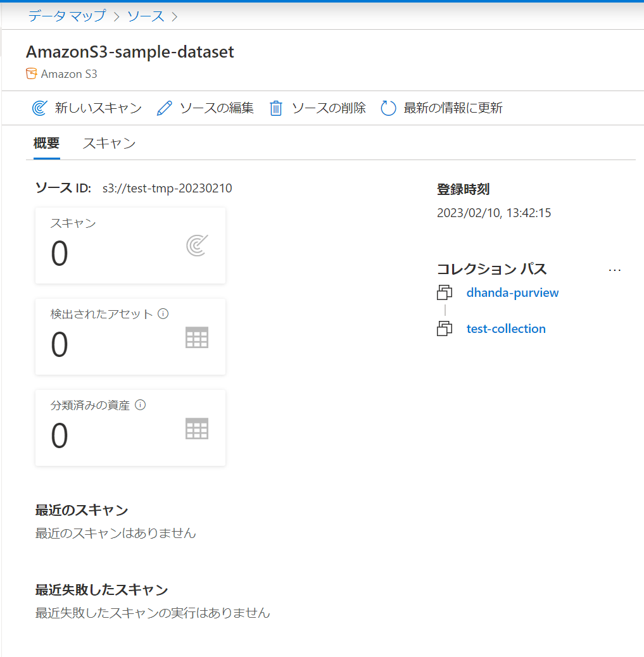Click the 分類済みの資産 count 0 value
The image size is (644, 657).
tap(59, 435)
